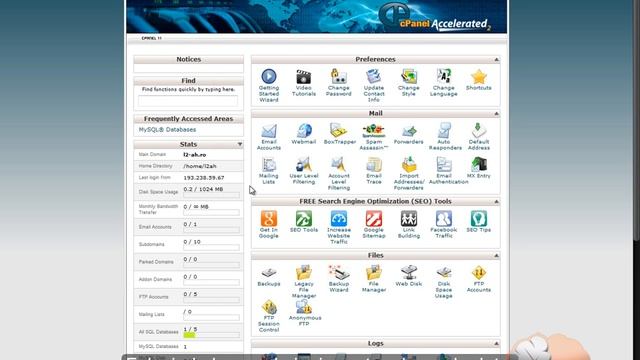Open the Getting Started Wizard icon
The height and width of the screenshot is (360, 640).
[x=269, y=77]
